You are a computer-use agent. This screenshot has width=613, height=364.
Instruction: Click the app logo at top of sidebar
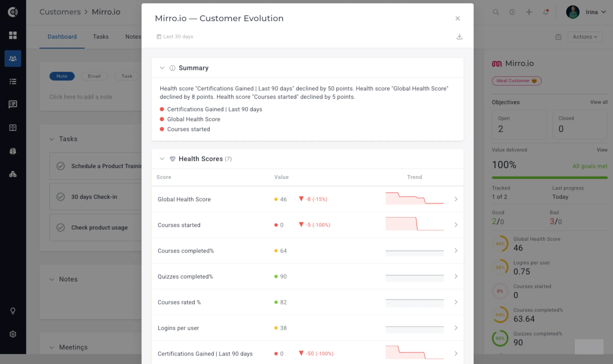tap(13, 12)
